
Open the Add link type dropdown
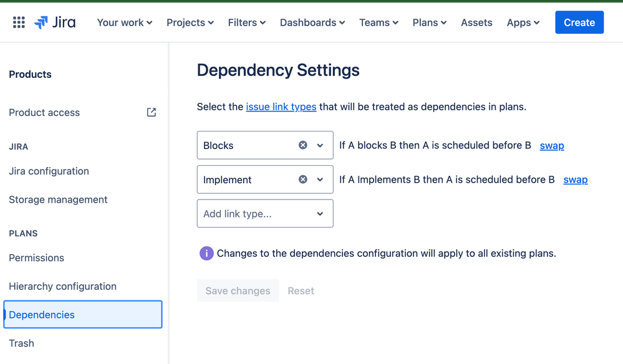point(265,214)
